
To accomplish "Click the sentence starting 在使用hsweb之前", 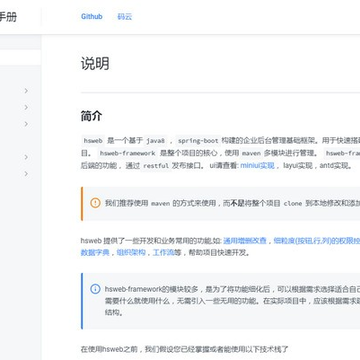I will [x=184, y=349].
